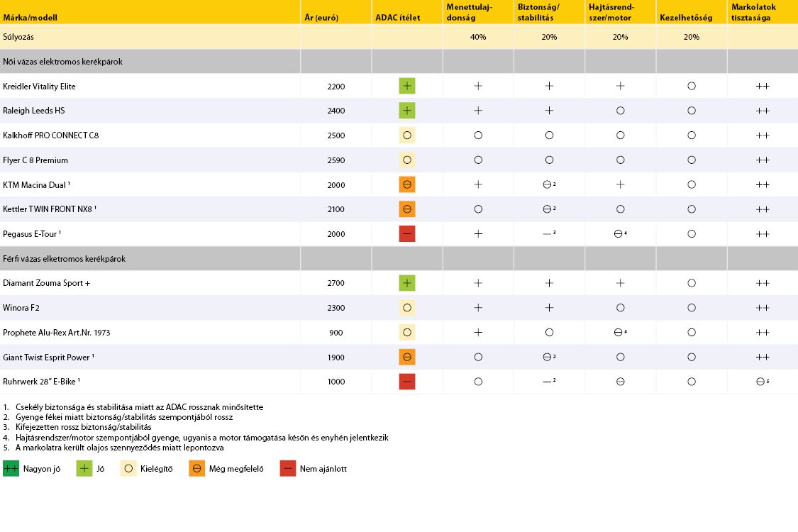Click the orange ADAC rating for KTM Macina Dual

click(407, 185)
